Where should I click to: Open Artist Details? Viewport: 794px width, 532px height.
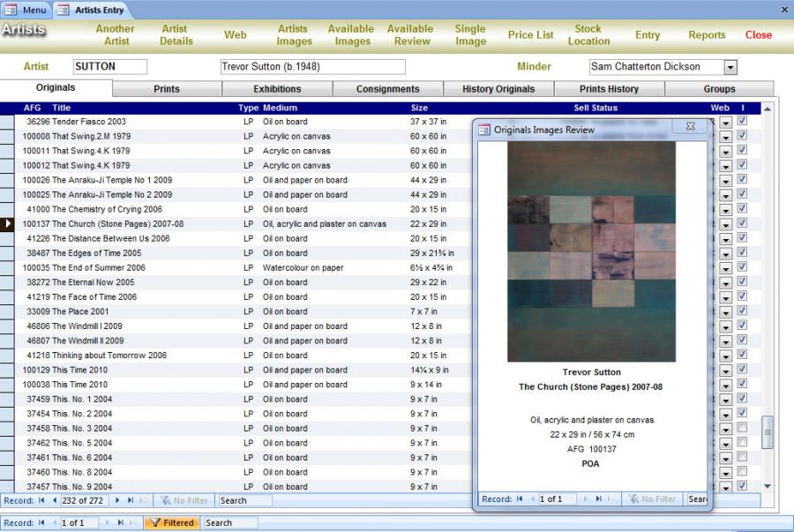pyautogui.click(x=176, y=35)
